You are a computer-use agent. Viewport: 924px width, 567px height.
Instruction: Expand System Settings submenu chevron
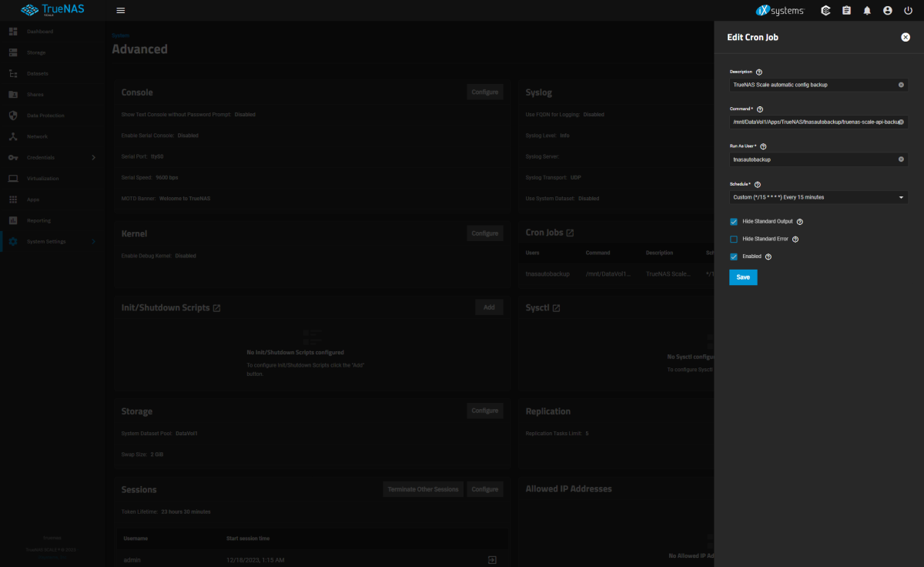(94, 241)
